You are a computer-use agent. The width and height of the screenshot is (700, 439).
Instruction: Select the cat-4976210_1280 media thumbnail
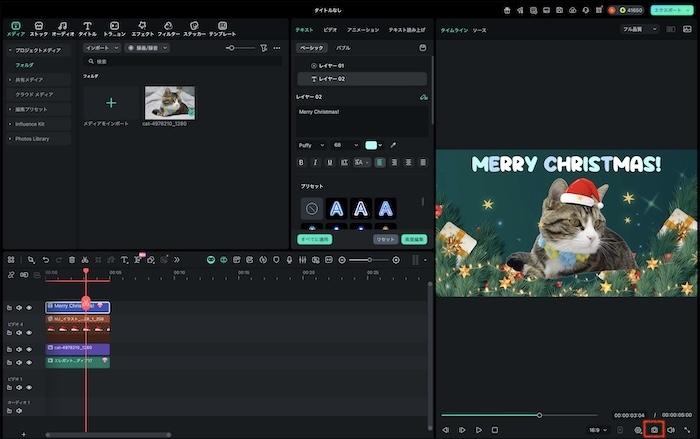click(x=170, y=103)
